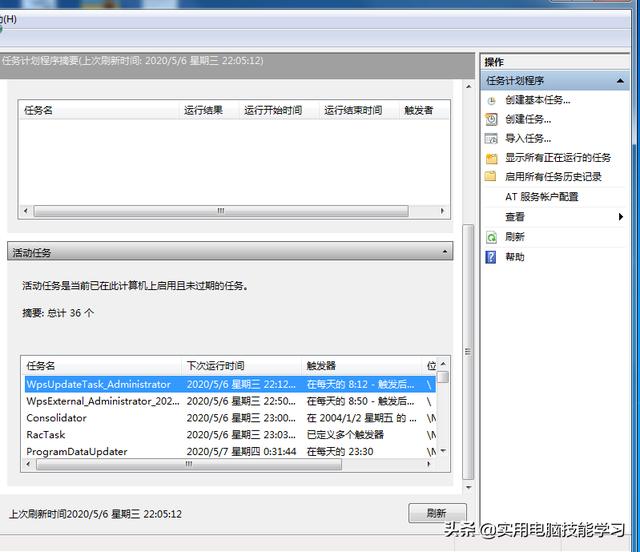
Task: Select 显示所有正在运行的任务
Action: click(558, 158)
